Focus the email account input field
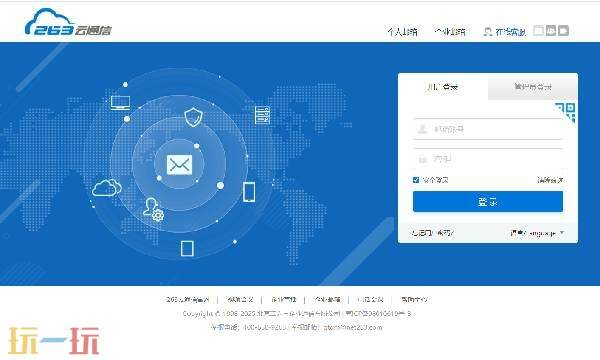The width and height of the screenshot is (600, 360). 488,129
